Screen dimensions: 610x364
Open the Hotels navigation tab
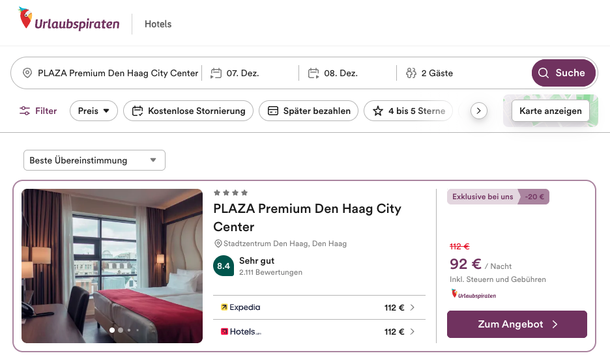158,24
